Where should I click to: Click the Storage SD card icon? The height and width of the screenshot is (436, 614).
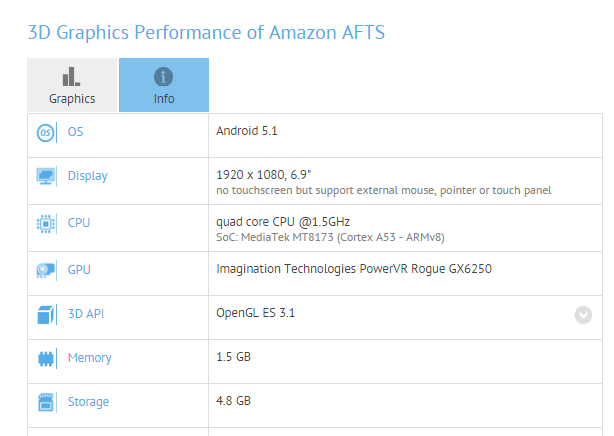click(46, 402)
